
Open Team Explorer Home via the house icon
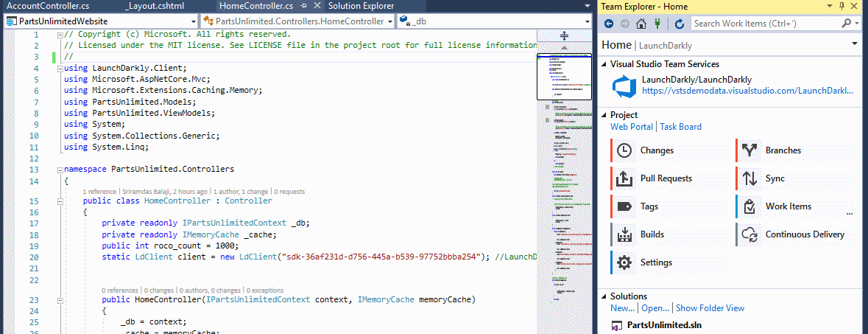tap(641, 24)
